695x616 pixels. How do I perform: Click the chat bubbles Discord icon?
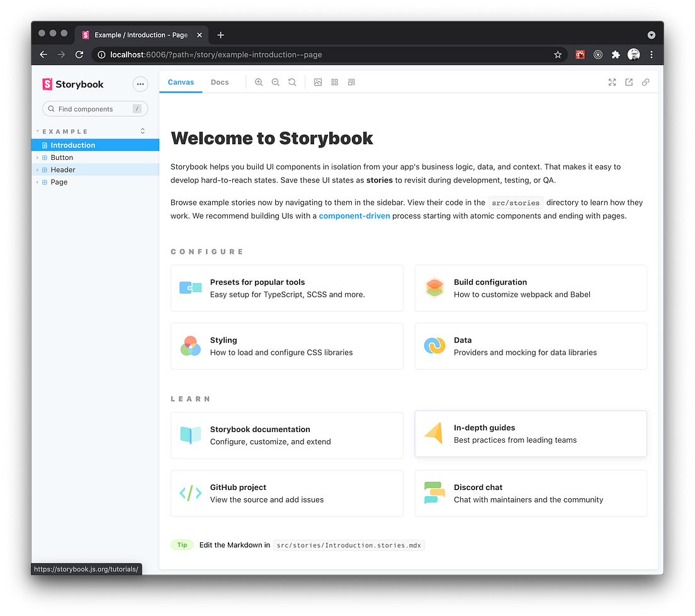click(x=434, y=493)
